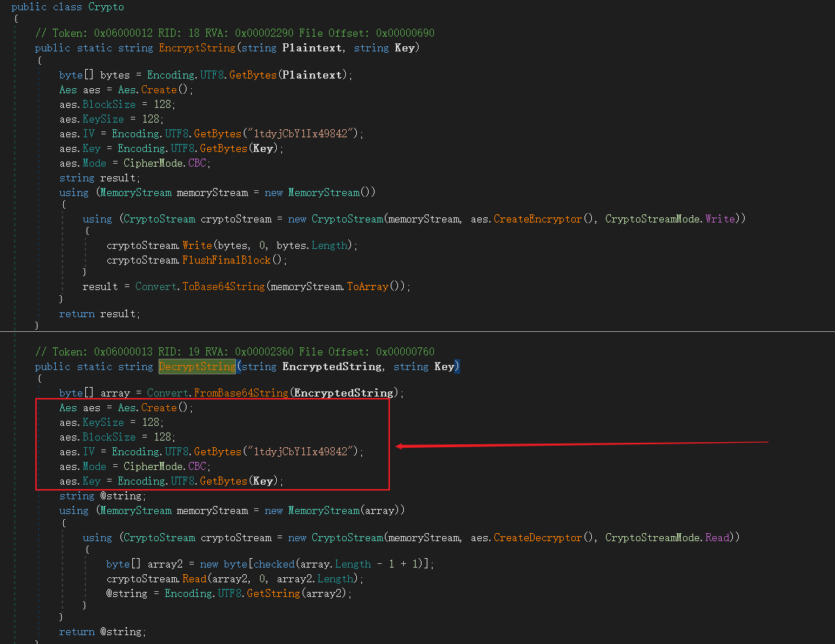Click the EncryptString method name declaration
The image size is (835, 644).
(197, 48)
